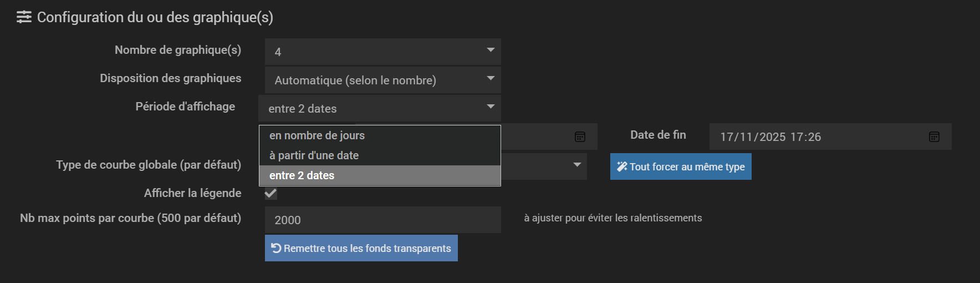Open calendar picker for start date
Screen dimensions: 980x283
pyautogui.click(x=580, y=137)
